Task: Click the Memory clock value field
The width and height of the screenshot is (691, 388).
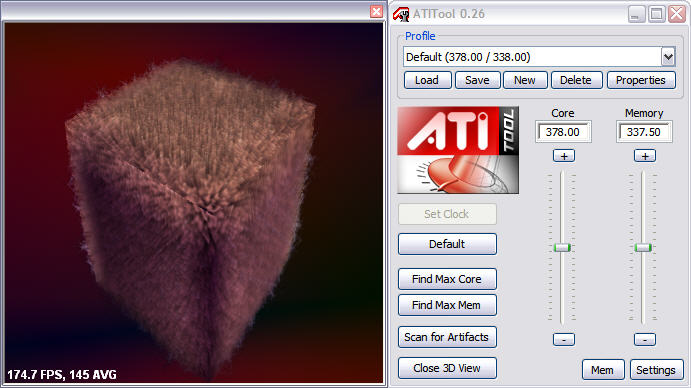Action: [644, 132]
